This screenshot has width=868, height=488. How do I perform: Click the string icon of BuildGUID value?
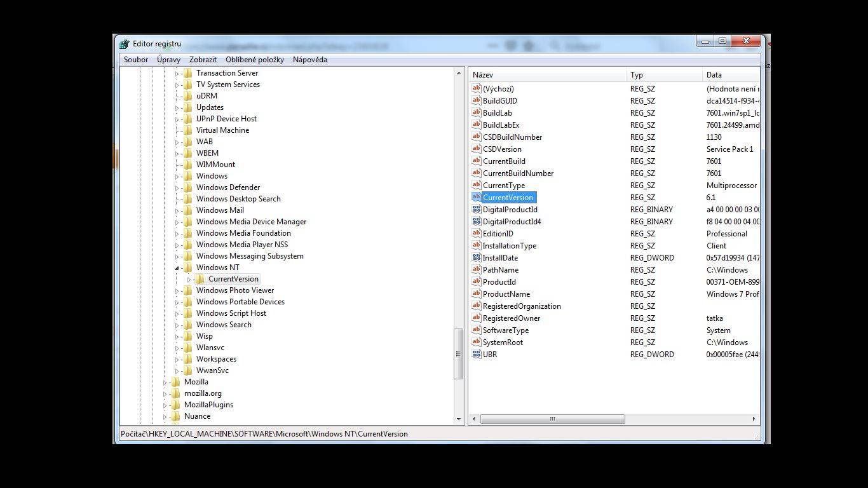(x=477, y=100)
